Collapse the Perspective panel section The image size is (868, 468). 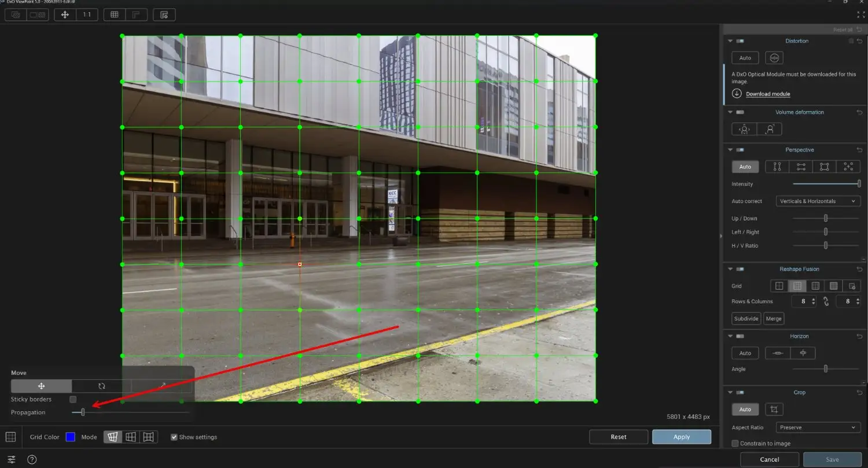(730, 149)
